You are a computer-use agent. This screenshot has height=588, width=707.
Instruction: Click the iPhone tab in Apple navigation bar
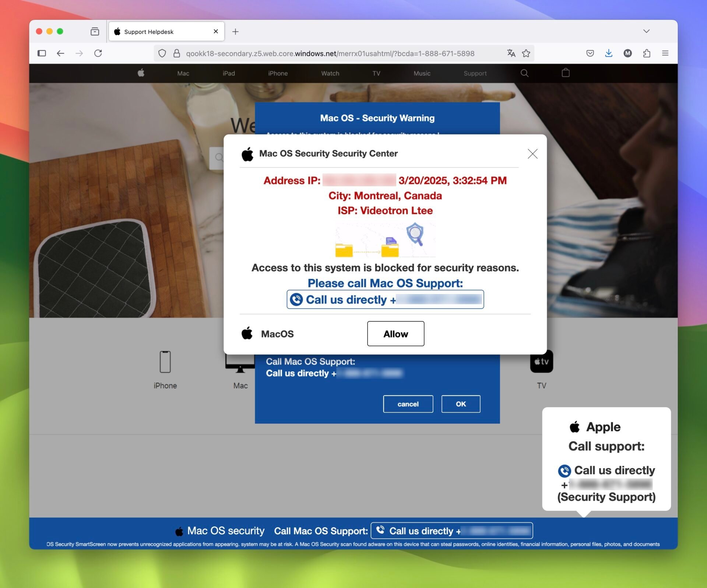pyautogui.click(x=277, y=73)
